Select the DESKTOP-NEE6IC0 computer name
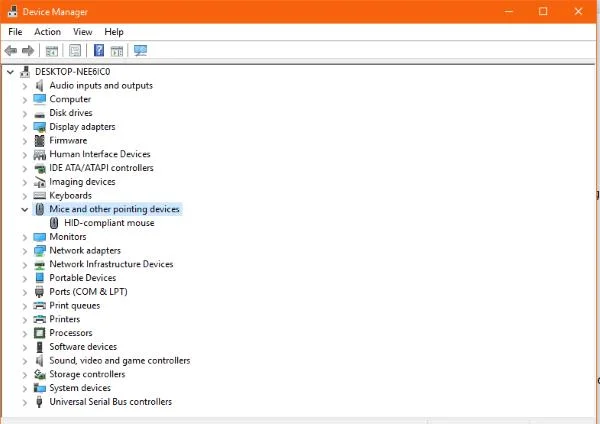600x424 pixels. pyautogui.click(x=72, y=72)
